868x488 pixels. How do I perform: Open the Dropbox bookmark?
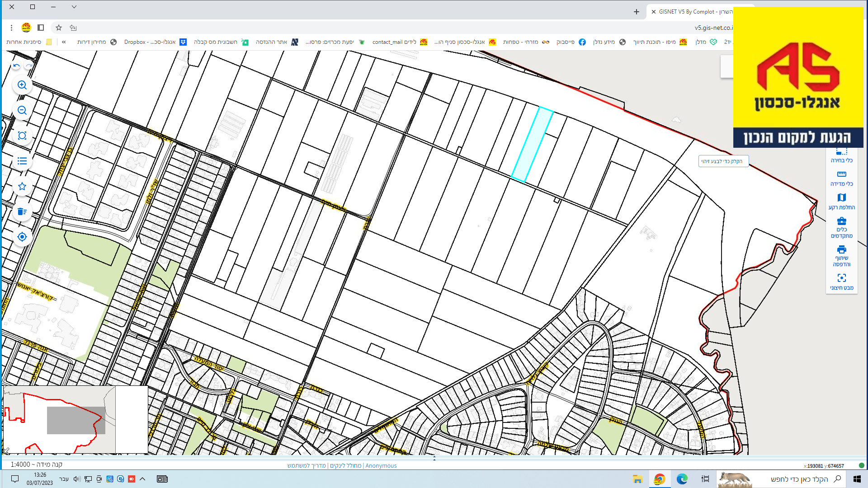156,42
